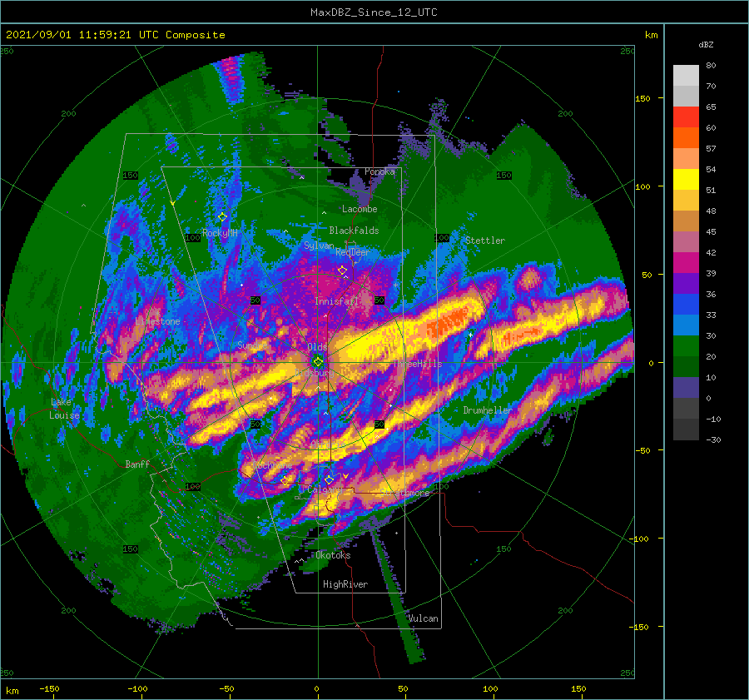749x700 pixels.
Task: Click the yellow diamond marker below RedDeer label
Action: pyautogui.click(x=343, y=271)
